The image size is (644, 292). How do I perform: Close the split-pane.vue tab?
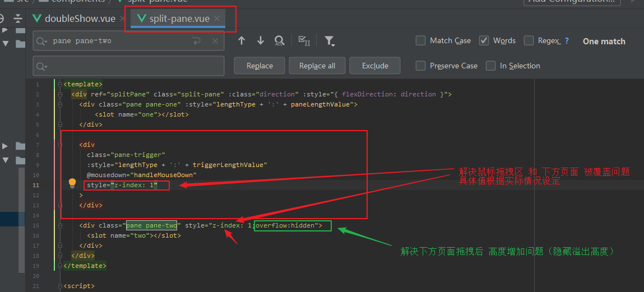tap(217, 18)
